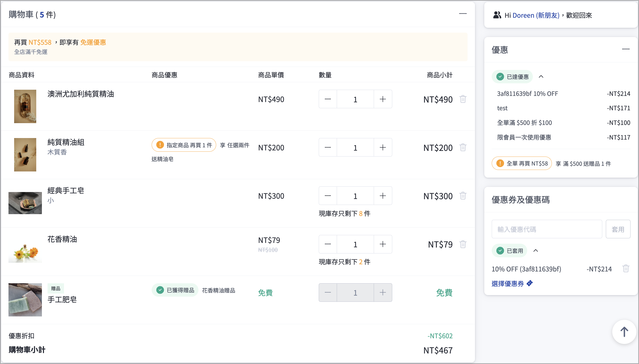Increase quantity of 花香精油
This screenshot has width=639, height=364.
click(x=383, y=244)
